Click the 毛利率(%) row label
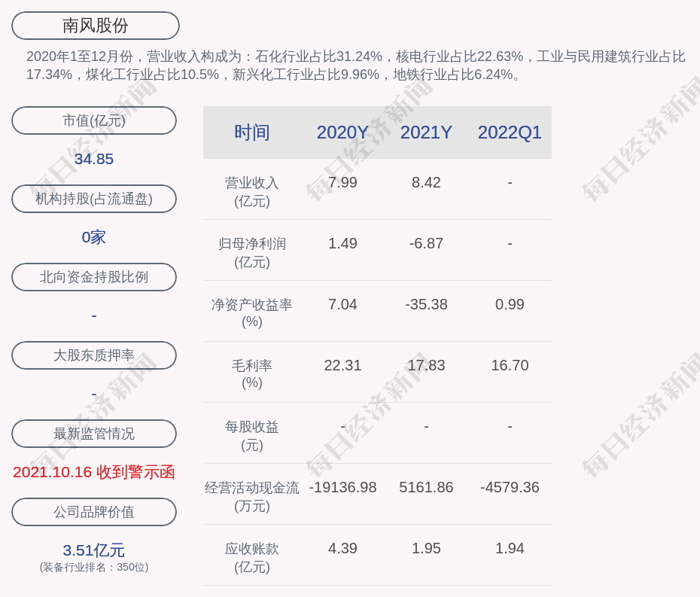This screenshot has width=700, height=597. coord(252,374)
